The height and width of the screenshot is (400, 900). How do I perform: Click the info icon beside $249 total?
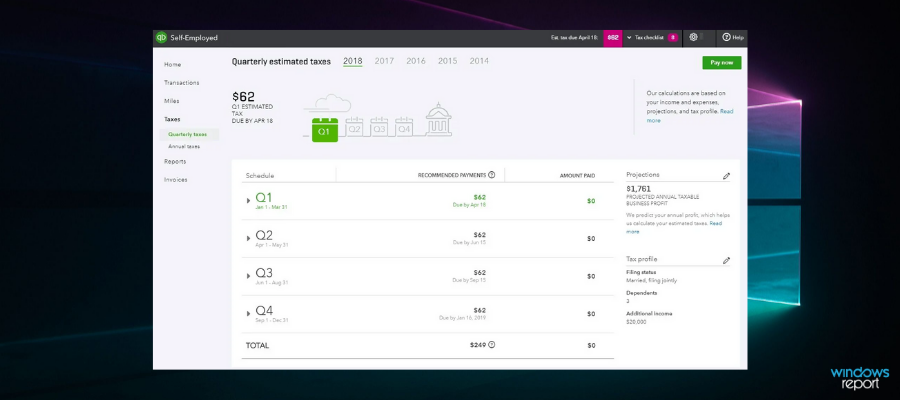tap(492, 345)
